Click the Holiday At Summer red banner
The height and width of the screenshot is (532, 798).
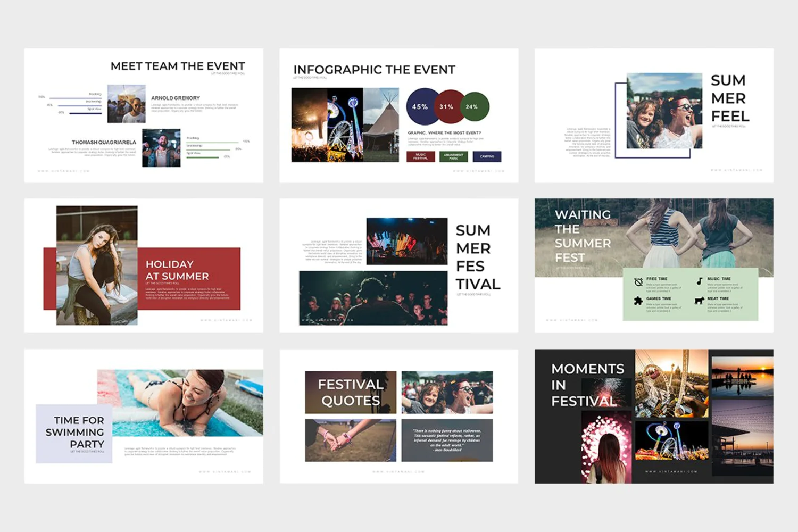(189, 278)
